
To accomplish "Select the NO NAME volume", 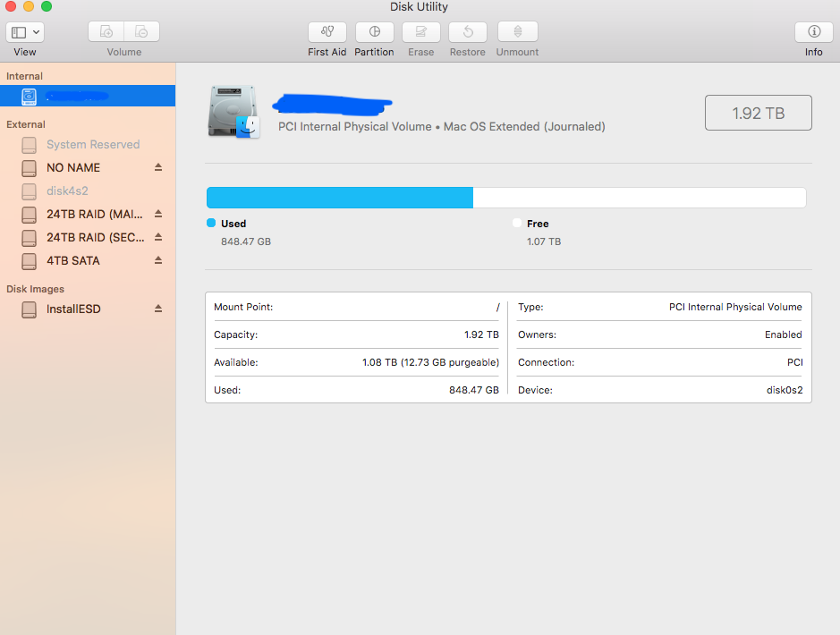I will pyautogui.click(x=73, y=167).
